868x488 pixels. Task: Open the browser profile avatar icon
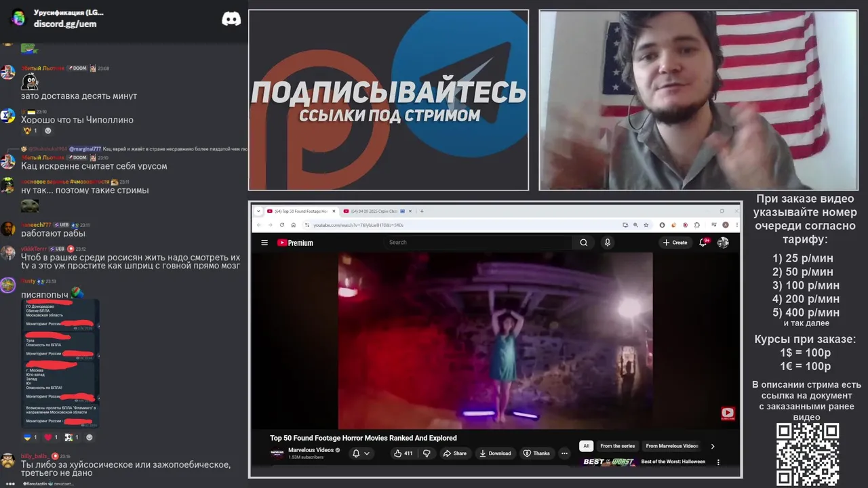pos(725,225)
